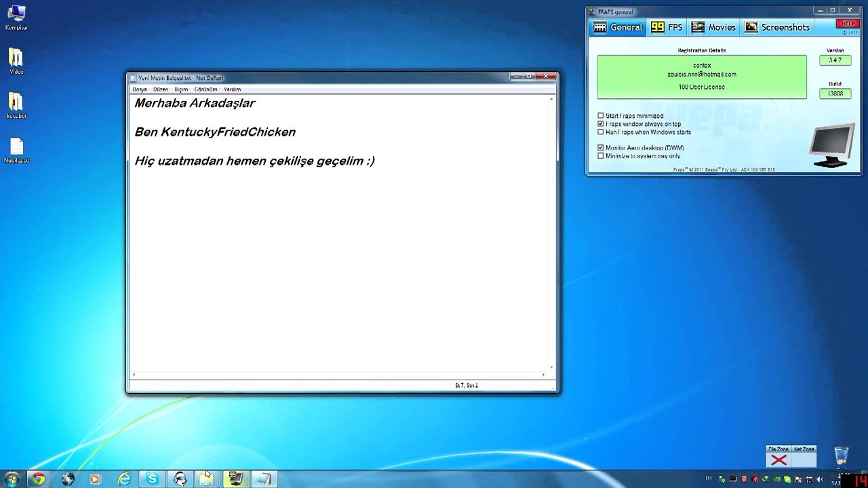Screen dimensions: 868x488
Task: Select the kocubot folder on desktop
Action: [16, 106]
